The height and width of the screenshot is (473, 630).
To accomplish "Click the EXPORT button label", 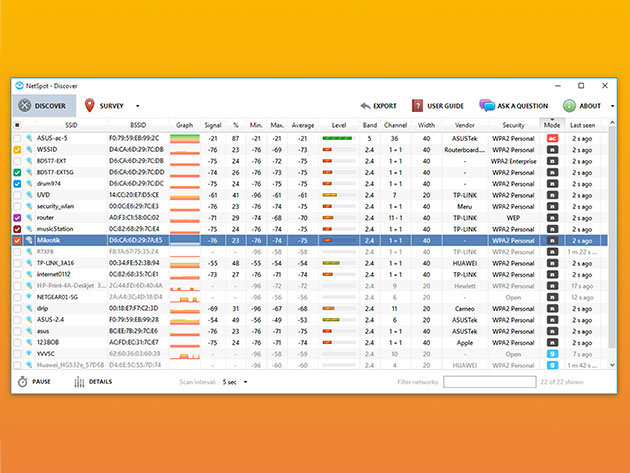I will pyautogui.click(x=385, y=106).
